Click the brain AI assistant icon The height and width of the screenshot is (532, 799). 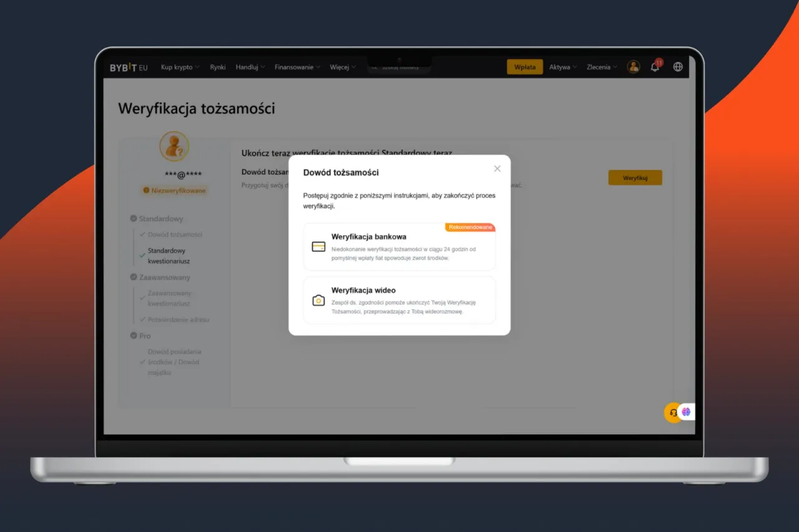point(686,412)
